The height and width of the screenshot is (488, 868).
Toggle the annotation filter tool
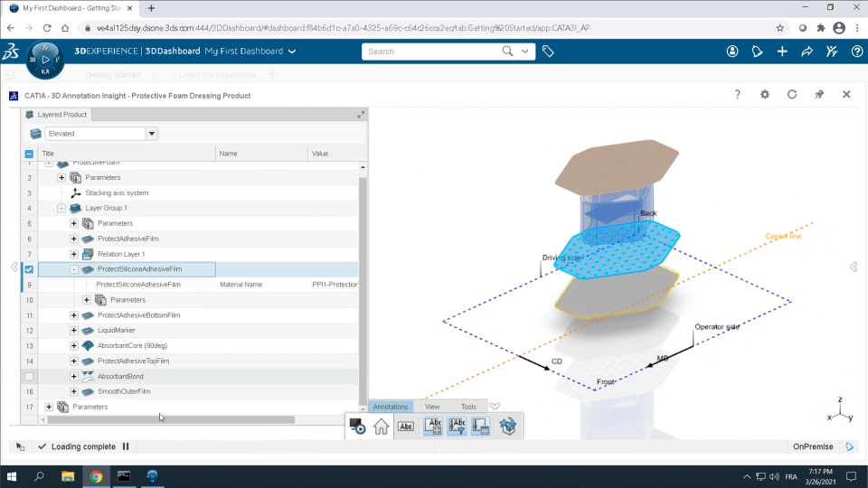pyautogui.click(x=457, y=426)
